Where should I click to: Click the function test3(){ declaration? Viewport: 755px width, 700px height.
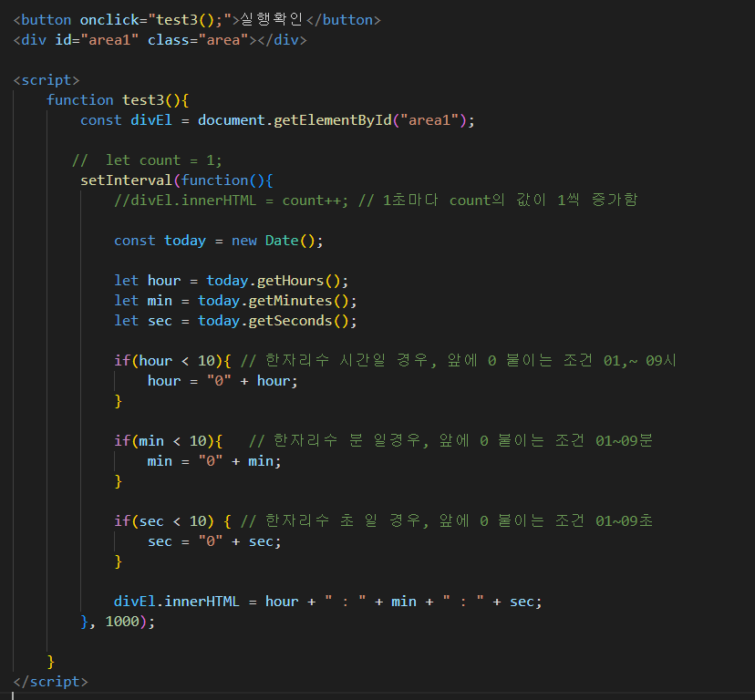coord(118,100)
